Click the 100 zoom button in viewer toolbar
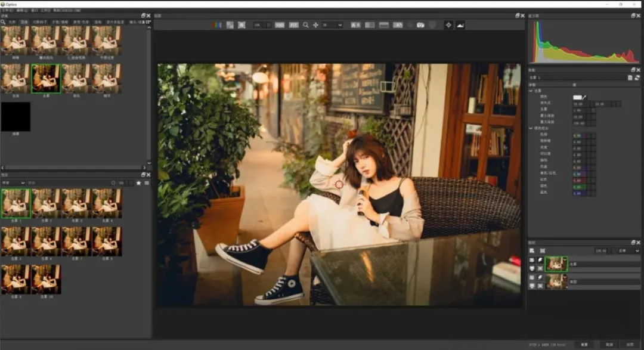This screenshot has height=350, width=644. (x=280, y=25)
